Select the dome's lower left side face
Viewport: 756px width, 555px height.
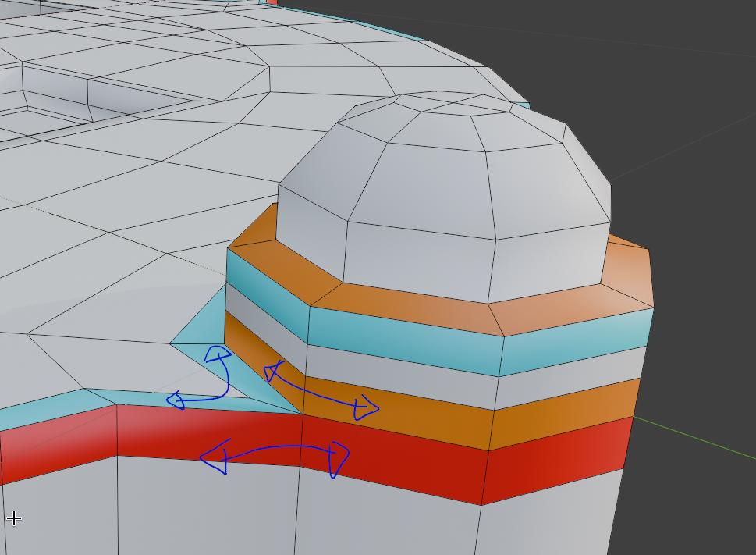(x=311, y=232)
